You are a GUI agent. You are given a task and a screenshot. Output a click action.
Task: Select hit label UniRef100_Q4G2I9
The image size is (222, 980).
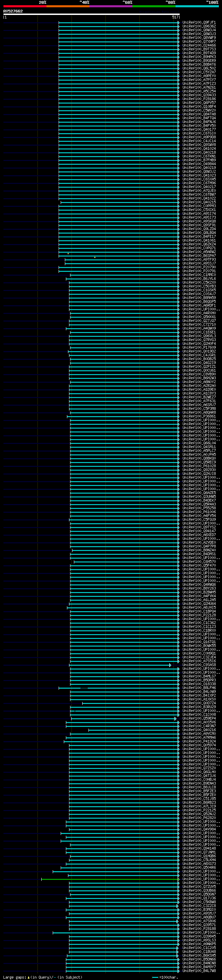[x=199, y=363]
